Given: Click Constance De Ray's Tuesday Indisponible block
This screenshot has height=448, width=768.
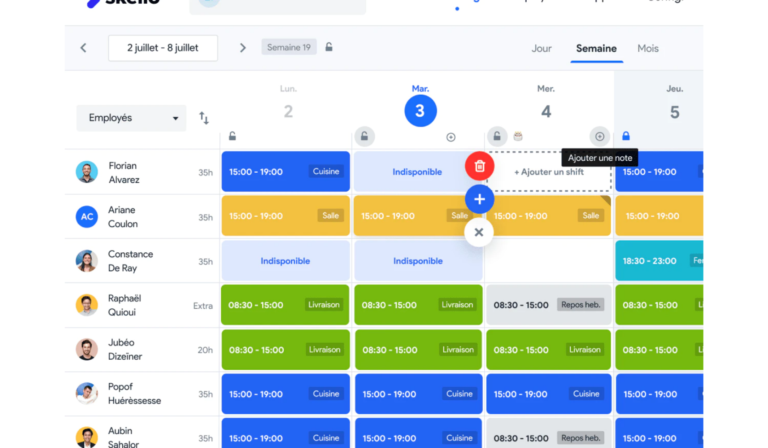Looking at the screenshot, I should pos(418,260).
